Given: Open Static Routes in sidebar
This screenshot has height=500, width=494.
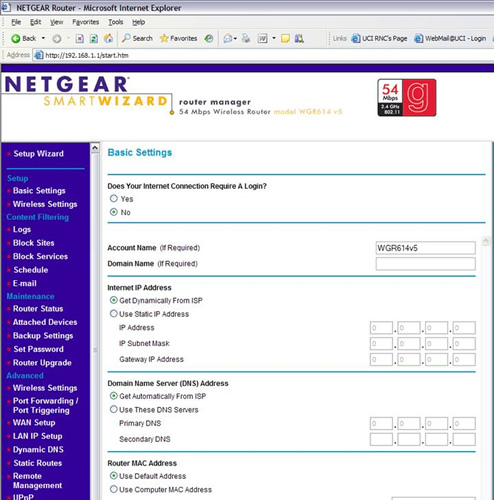Looking at the screenshot, I should pyautogui.click(x=38, y=463).
